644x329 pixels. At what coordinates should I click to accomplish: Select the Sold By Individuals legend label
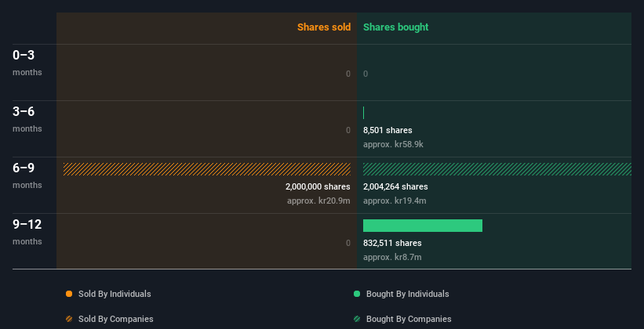pos(115,294)
